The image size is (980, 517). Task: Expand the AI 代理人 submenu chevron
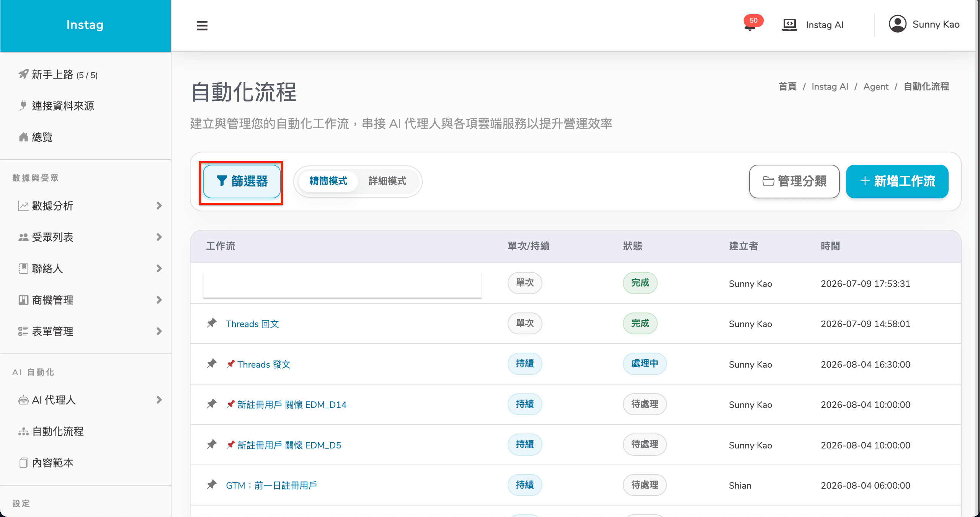[159, 400]
